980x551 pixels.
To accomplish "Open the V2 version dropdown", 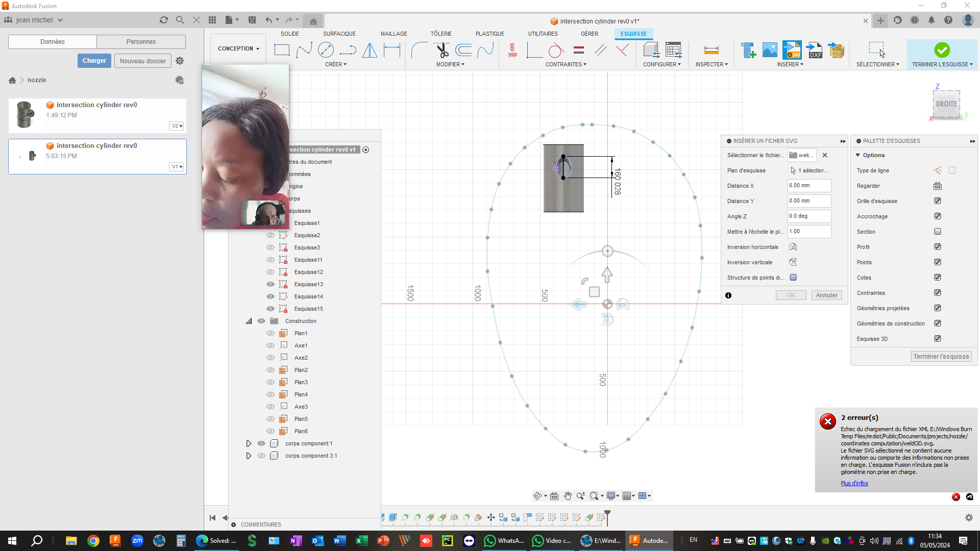I will point(176,126).
